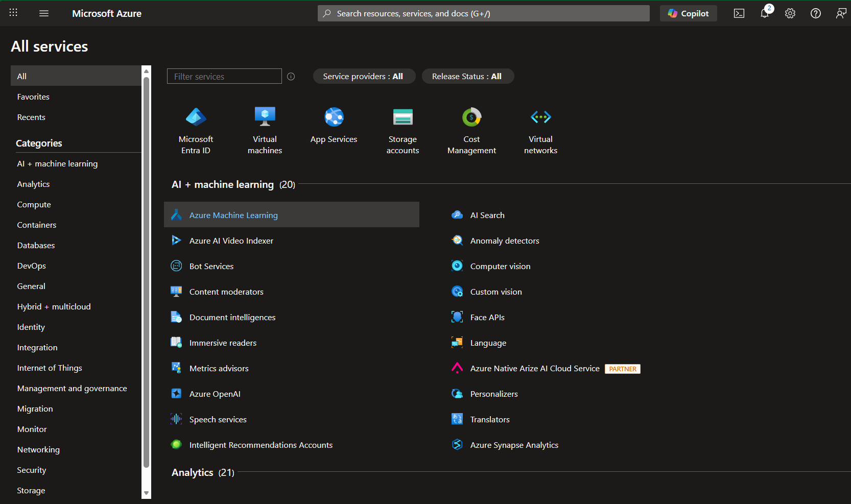Open Copilot in the top bar

tap(688, 13)
